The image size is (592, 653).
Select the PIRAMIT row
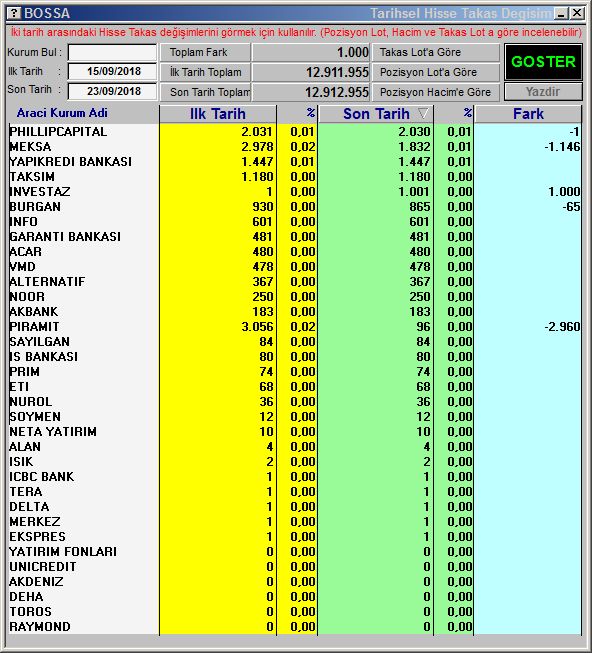tap(295, 327)
